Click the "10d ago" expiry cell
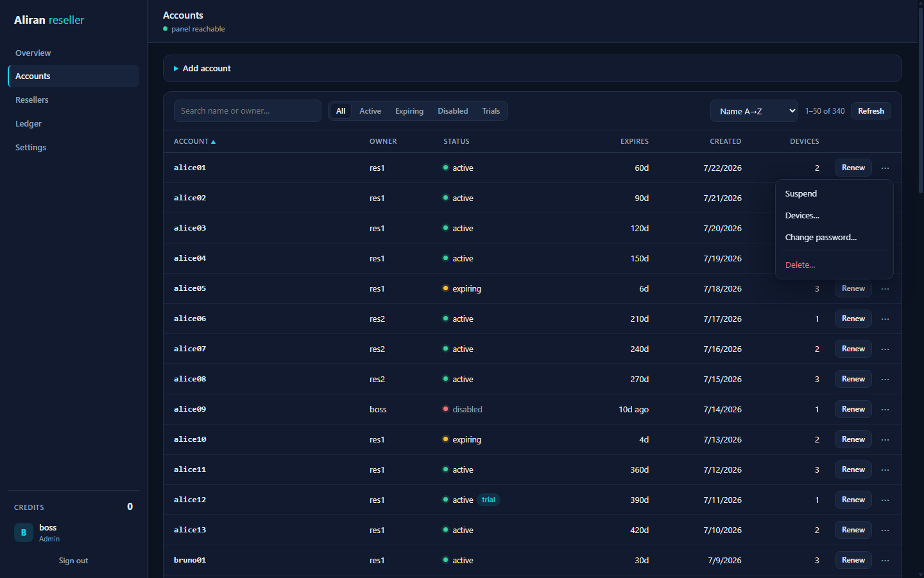This screenshot has width=924, height=578. [633, 409]
